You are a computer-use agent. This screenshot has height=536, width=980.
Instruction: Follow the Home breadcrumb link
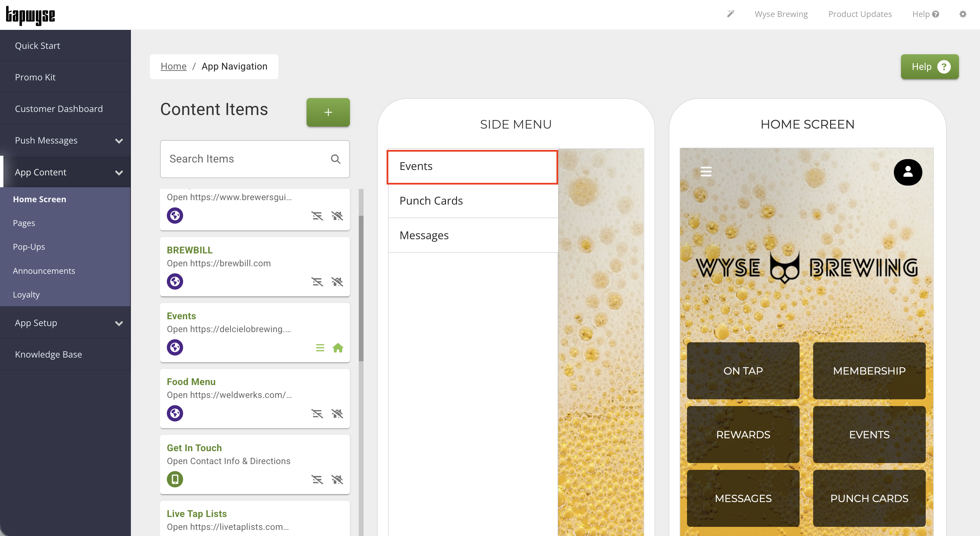(174, 66)
